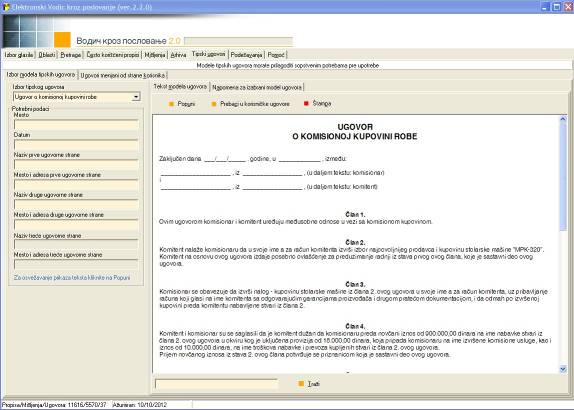Viewport: 574px width, 410px height.
Task: Open the Tipski ugovori tab
Action: pos(209,54)
